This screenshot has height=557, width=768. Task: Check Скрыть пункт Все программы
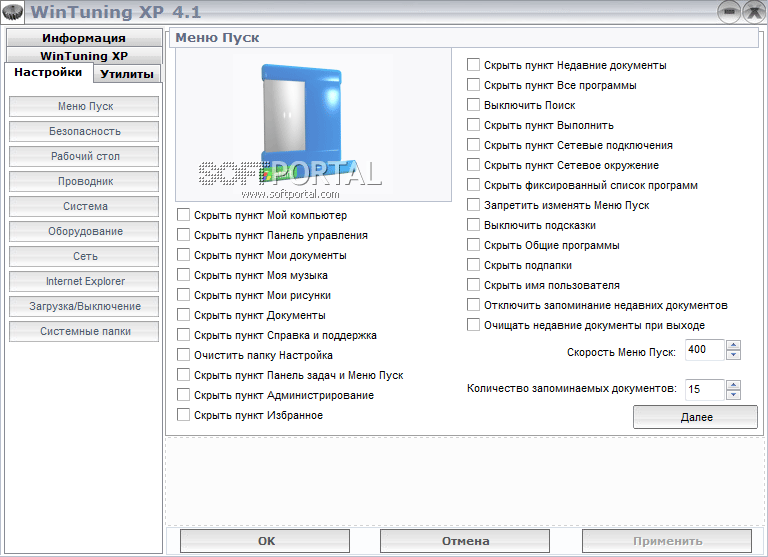coord(474,85)
